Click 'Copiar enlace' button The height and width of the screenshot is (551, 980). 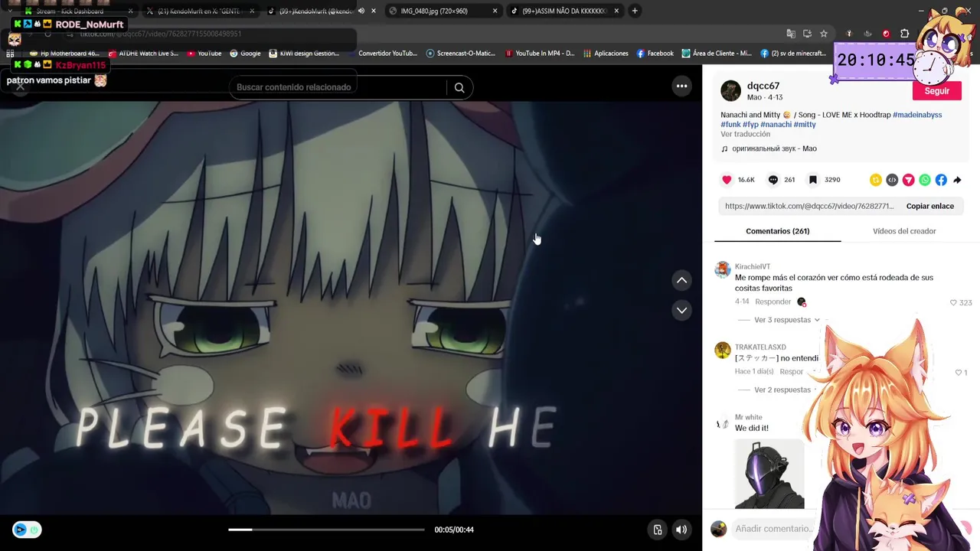pyautogui.click(x=929, y=206)
